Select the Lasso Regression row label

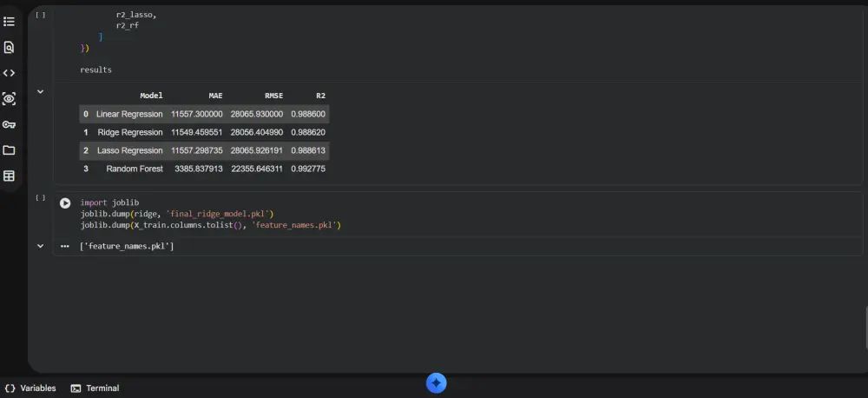(130, 151)
